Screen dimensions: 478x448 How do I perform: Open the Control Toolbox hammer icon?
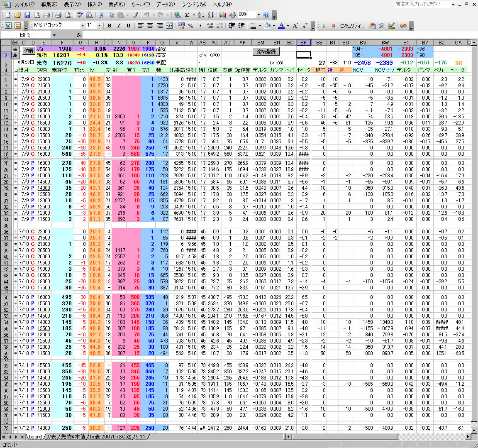382,26
